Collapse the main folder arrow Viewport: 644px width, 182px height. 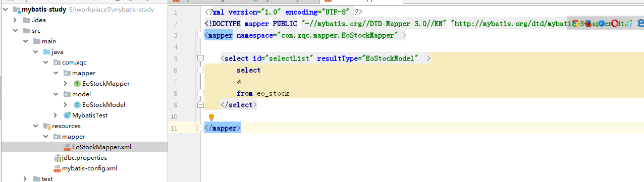coord(26,41)
